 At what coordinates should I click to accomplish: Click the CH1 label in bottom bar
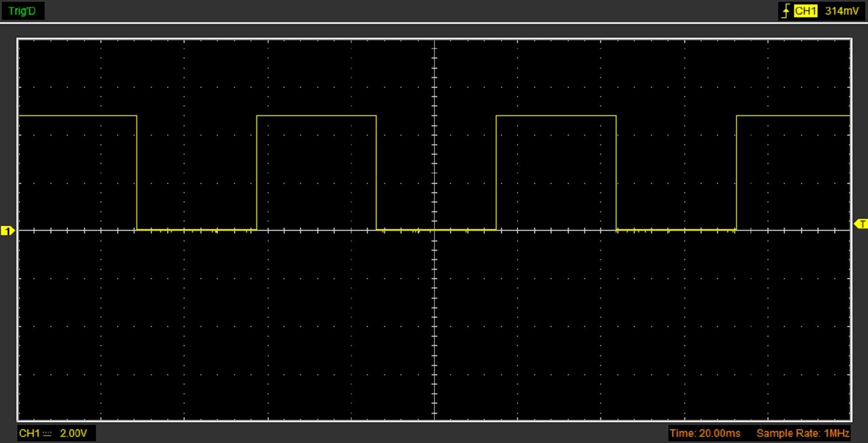point(29,433)
